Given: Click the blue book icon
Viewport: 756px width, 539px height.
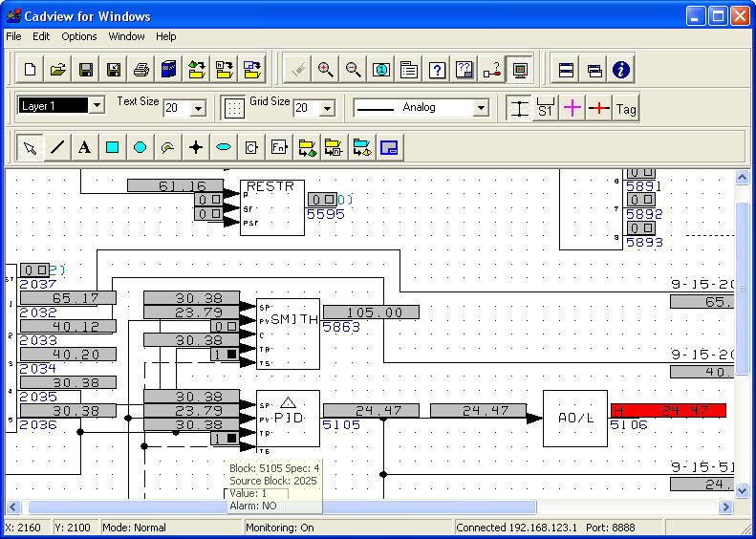Looking at the screenshot, I should pos(169,70).
